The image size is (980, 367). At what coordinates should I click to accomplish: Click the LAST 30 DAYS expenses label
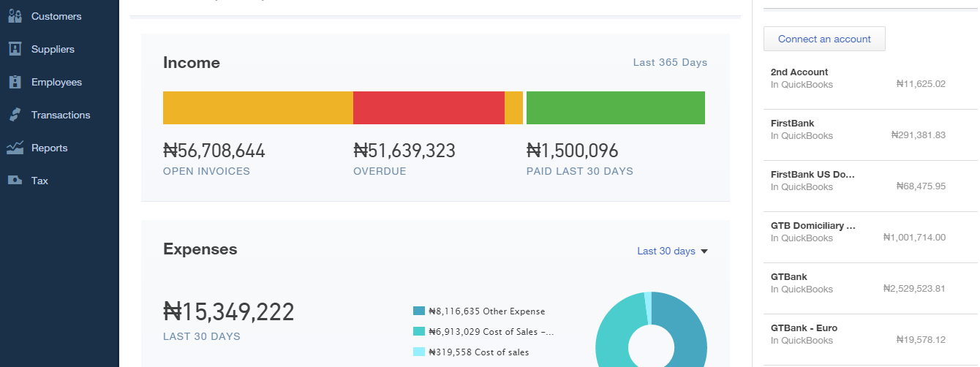[x=202, y=337]
